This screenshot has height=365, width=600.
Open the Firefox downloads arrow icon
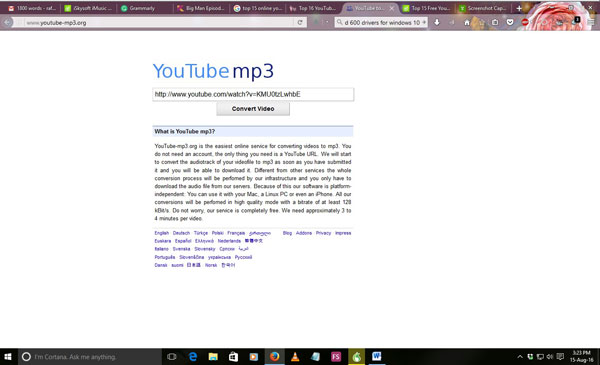click(x=437, y=23)
